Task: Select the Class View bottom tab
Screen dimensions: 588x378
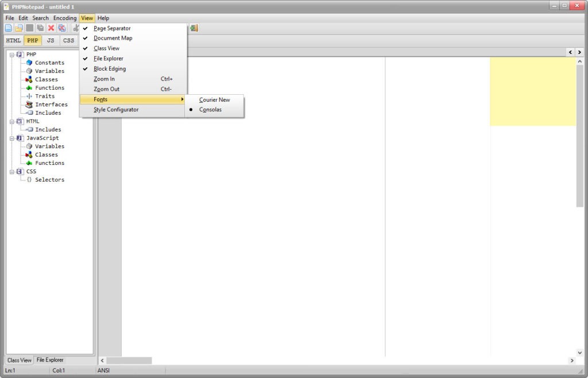Action: tap(20, 360)
